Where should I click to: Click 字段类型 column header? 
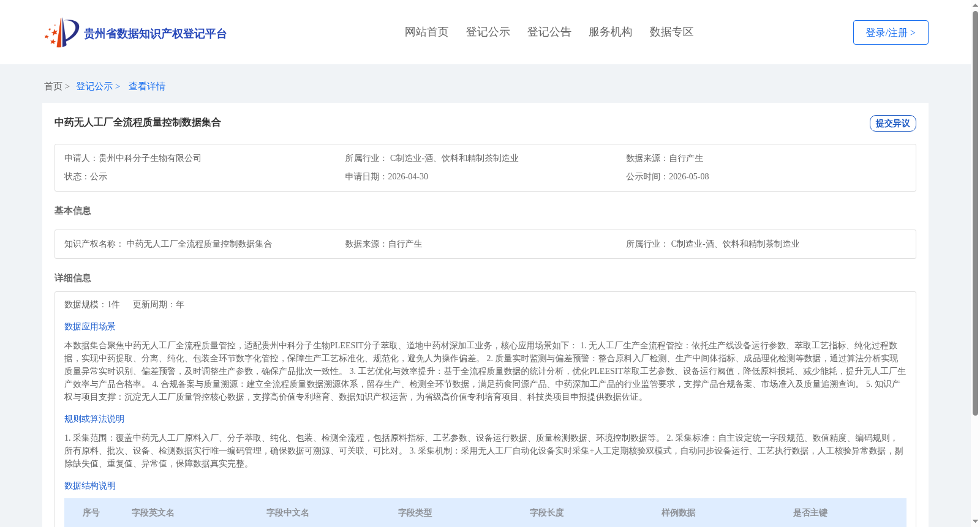(x=415, y=513)
